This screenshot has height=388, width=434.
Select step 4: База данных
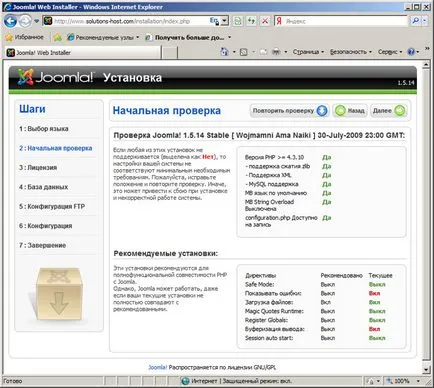point(44,187)
